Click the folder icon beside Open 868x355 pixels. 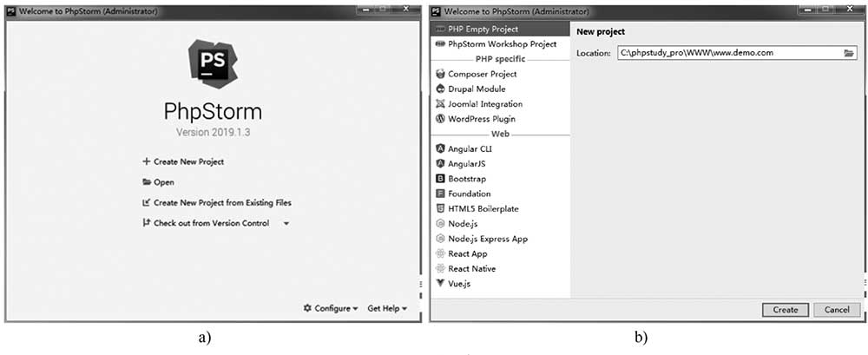(x=147, y=182)
